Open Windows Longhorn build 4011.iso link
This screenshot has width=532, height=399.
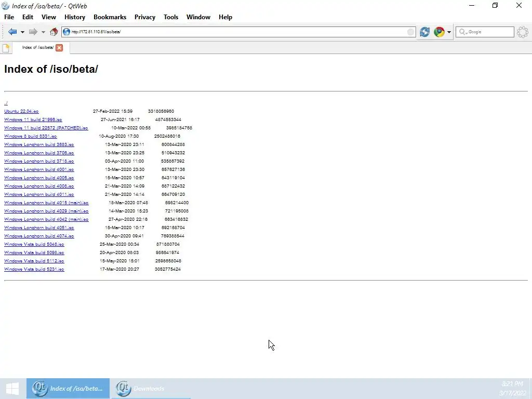(39, 194)
